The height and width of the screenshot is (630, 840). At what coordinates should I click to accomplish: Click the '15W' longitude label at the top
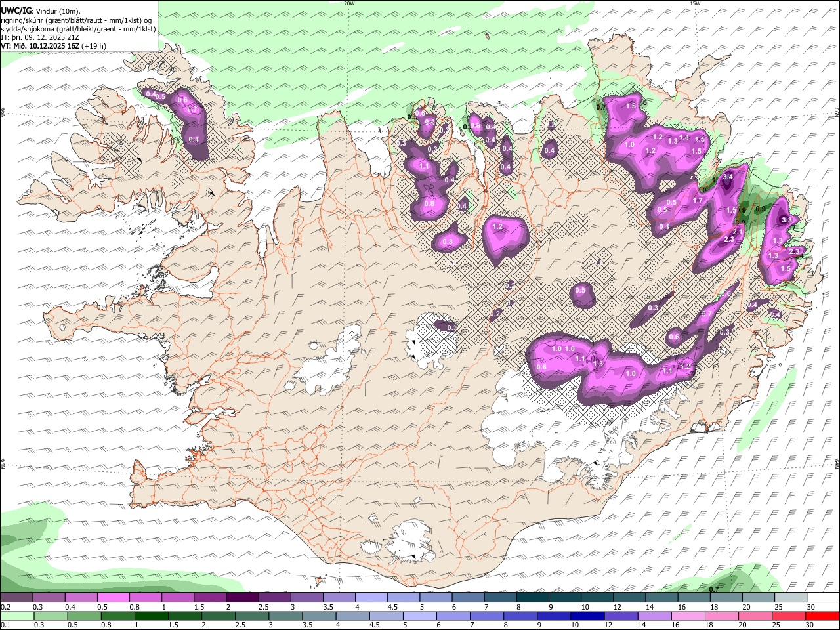tap(695, 3)
